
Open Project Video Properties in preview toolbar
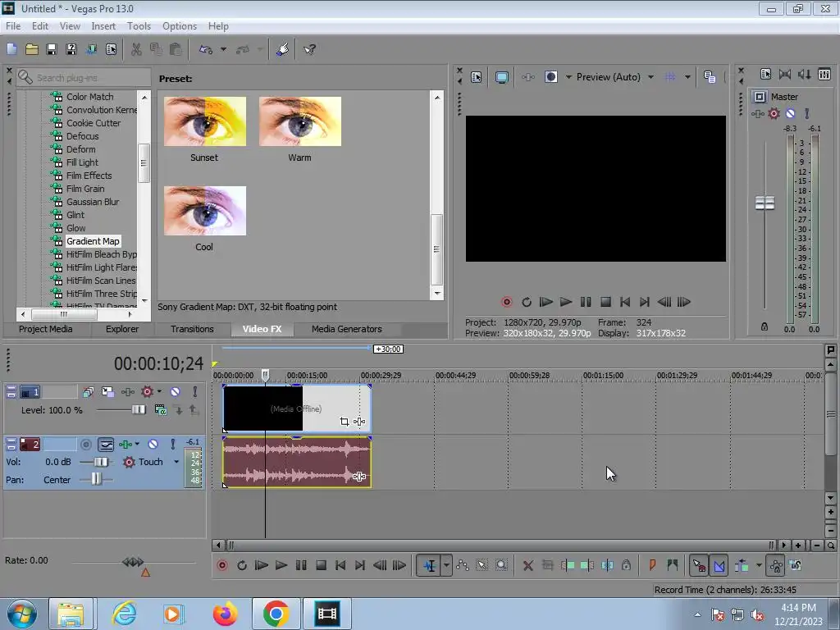click(x=477, y=77)
